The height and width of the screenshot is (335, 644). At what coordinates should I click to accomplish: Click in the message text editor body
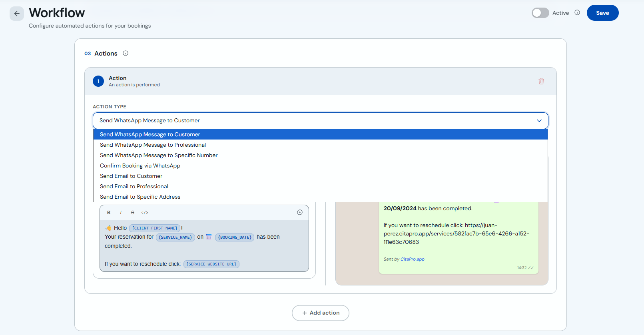[x=204, y=246]
